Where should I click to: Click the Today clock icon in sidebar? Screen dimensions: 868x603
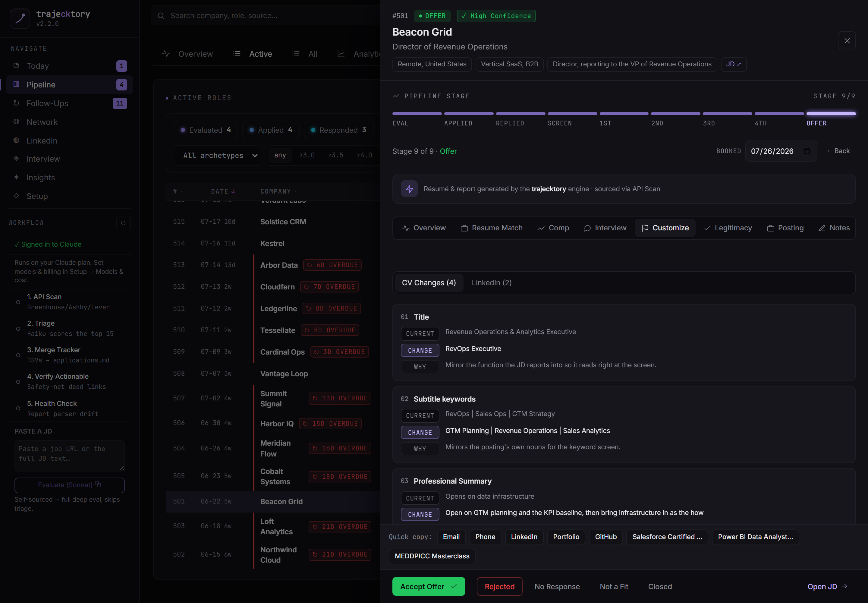(16, 66)
